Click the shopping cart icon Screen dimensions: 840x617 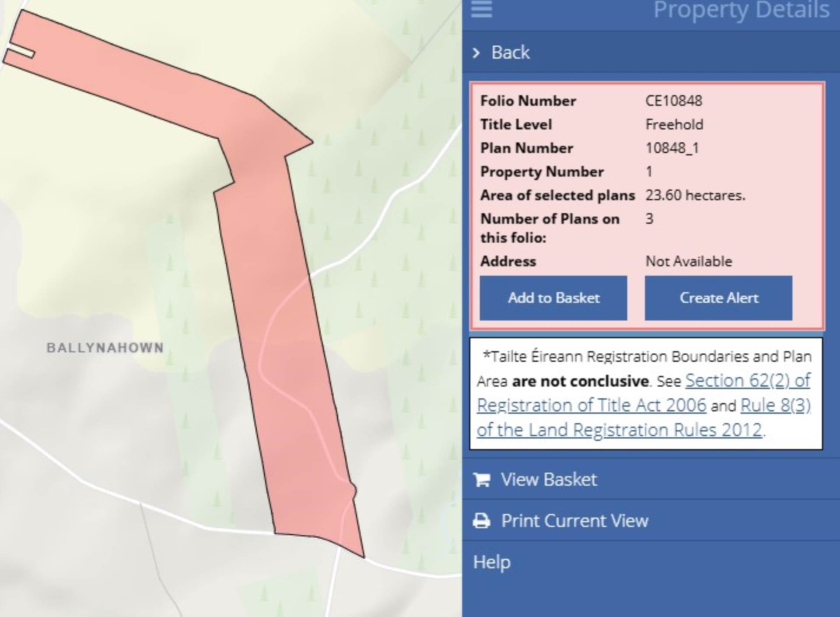[x=482, y=480]
